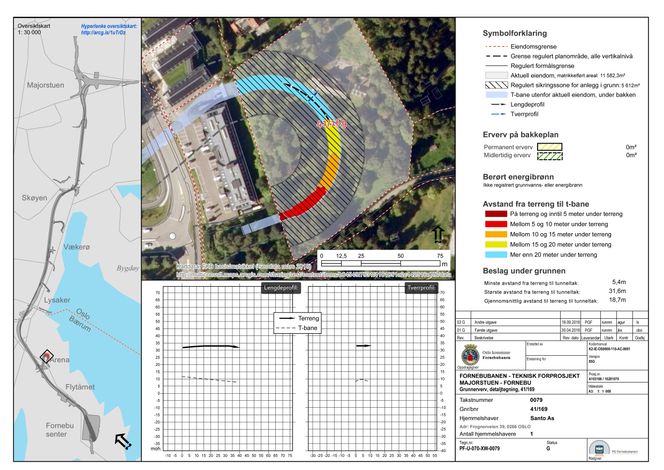Click the light blue 'Mer enn 20 meter' swatch

click(488, 255)
